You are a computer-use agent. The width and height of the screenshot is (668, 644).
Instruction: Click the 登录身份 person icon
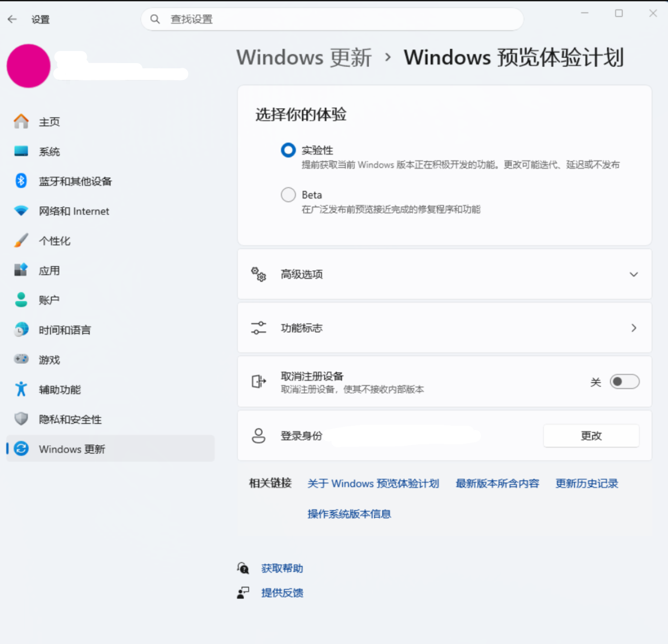click(x=259, y=435)
